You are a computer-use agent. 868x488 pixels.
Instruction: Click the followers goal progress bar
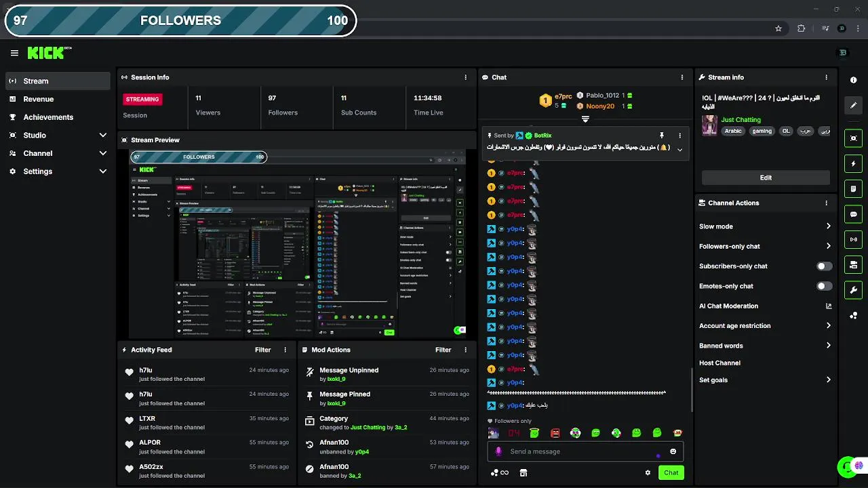coord(180,20)
